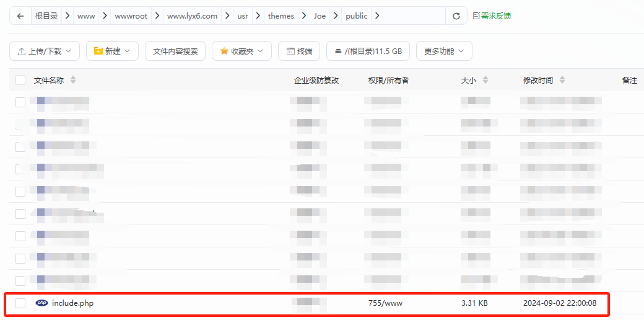Image resolution: width=644 pixels, height=320 pixels.
Task: Open the 新建 dropdown menu
Action: 112,51
